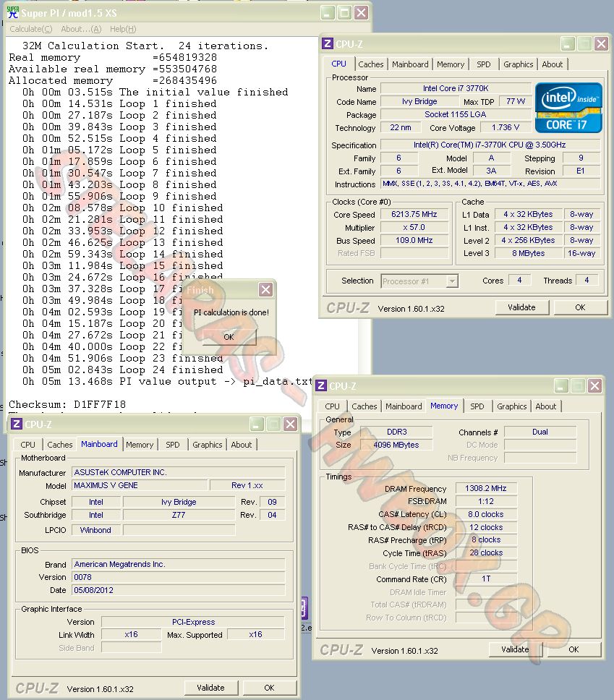Click OK in PI calculation done dialog

(229, 337)
